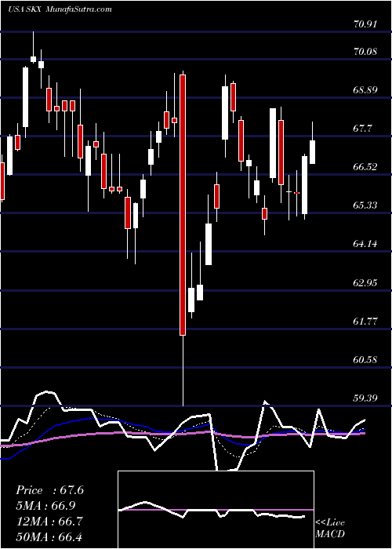Click the '<<Live MACD' label
The width and height of the screenshot is (392, 549).
(x=330, y=528)
